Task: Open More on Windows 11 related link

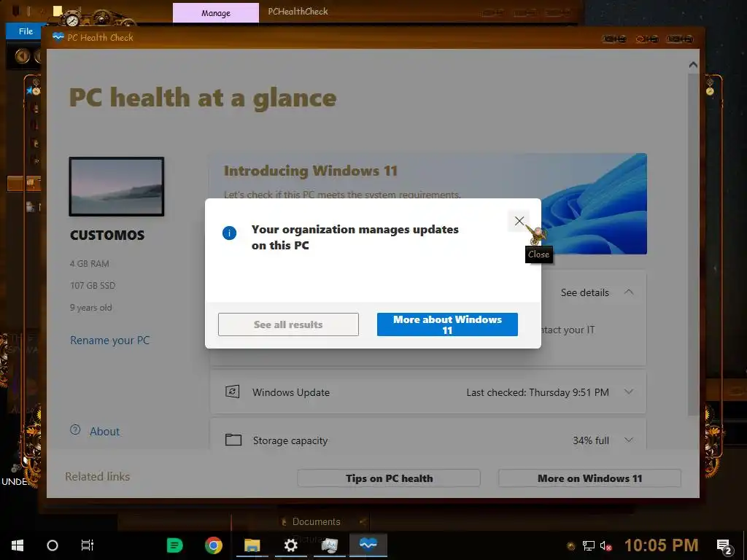Action: point(589,478)
